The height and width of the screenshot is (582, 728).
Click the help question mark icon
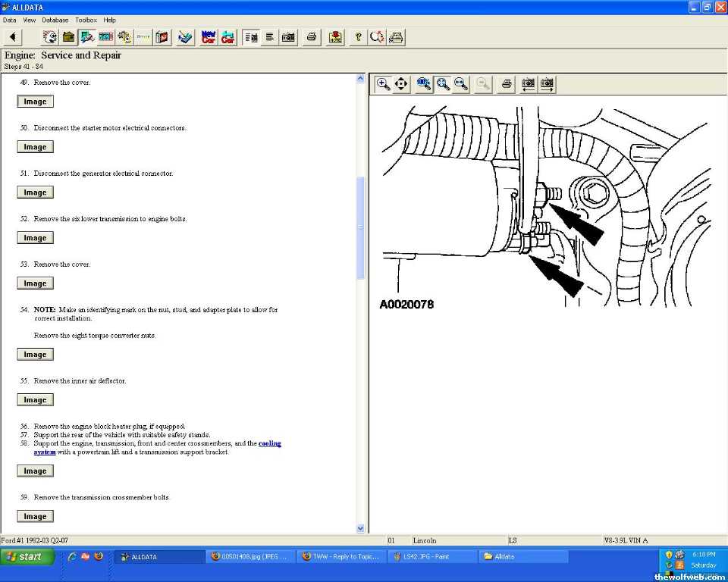tap(359, 37)
